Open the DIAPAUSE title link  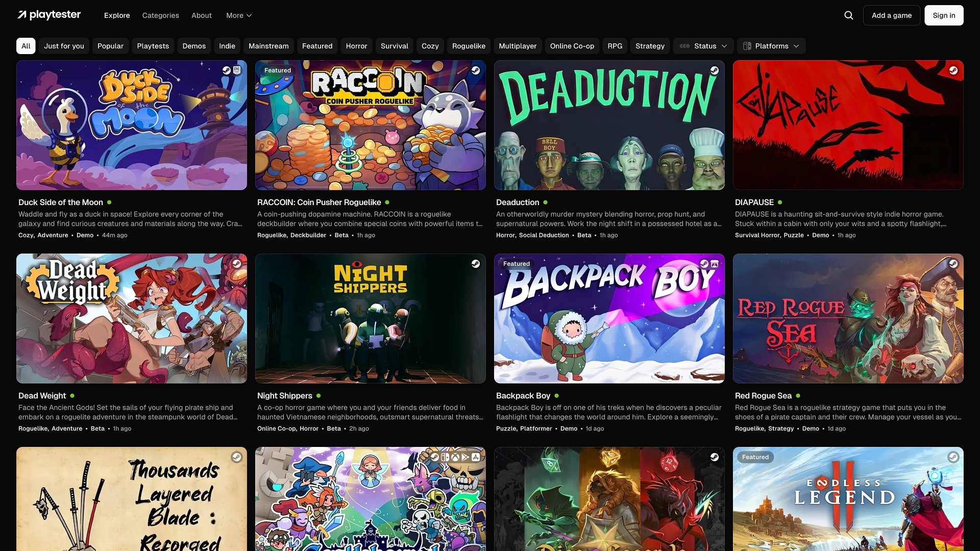click(754, 203)
